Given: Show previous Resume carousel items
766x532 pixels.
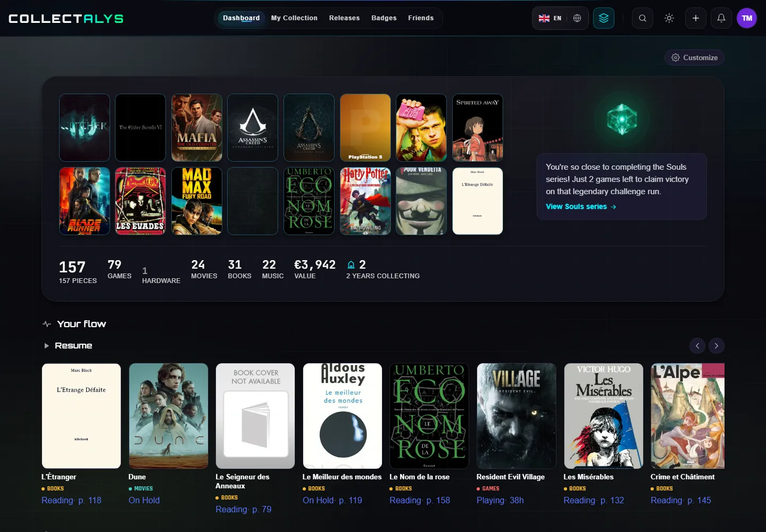Looking at the screenshot, I should click(x=697, y=346).
